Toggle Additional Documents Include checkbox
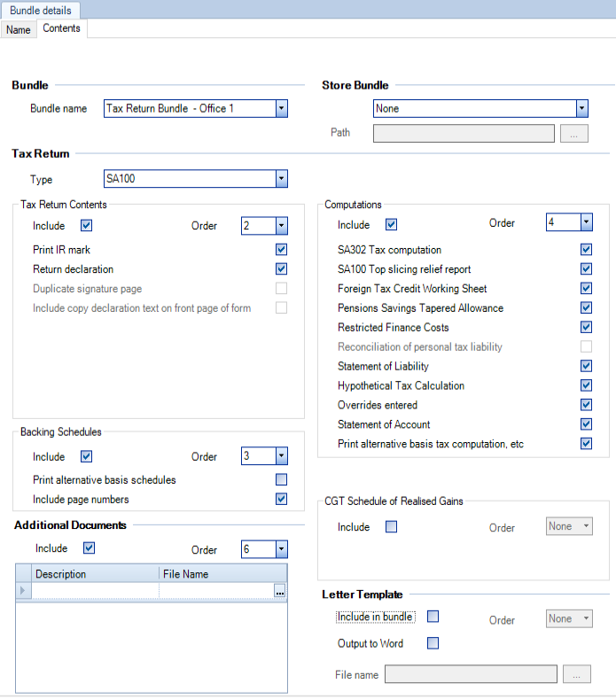Screen dimensions: 616x699 click(x=90, y=548)
